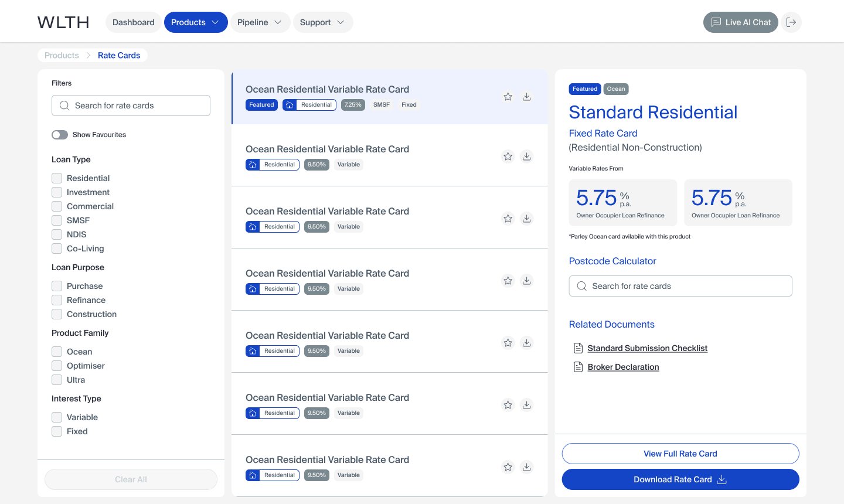The image size is (844, 504).
Task: Click the Fixed Rate Card subtitle
Action: [603, 133]
